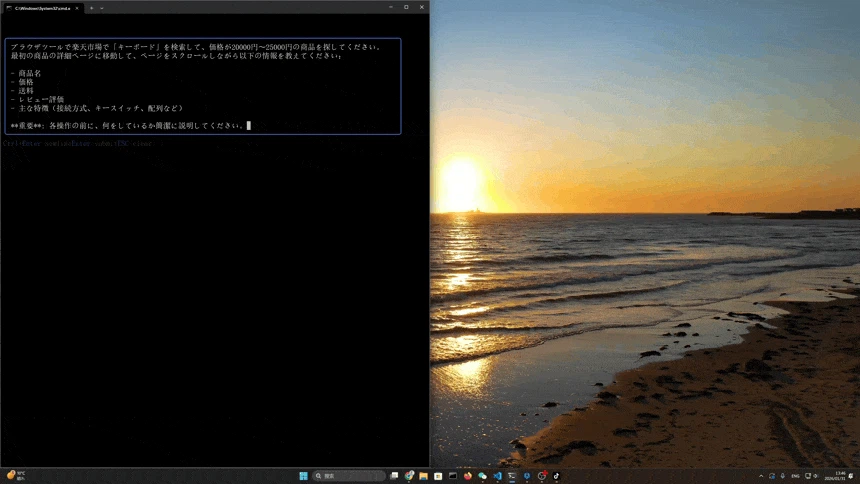Open TikTok from the taskbar

coord(556,476)
